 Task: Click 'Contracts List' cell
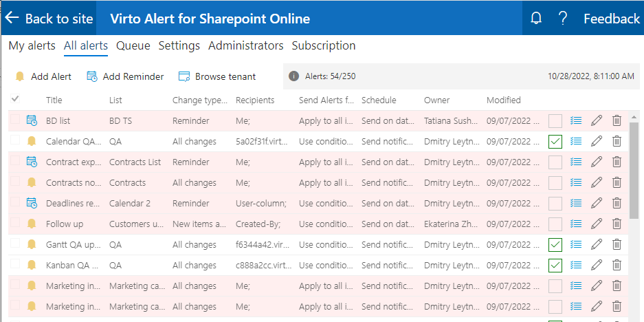pyautogui.click(x=135, y=162)
